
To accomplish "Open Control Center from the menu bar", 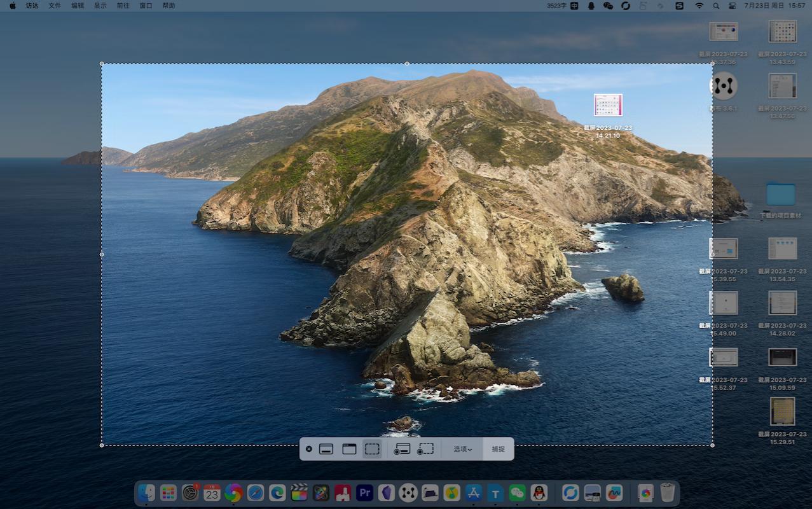I will coord(732,6).
